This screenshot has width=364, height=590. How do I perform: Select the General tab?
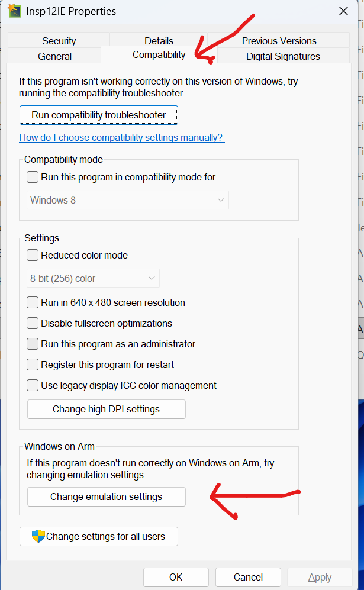coord(54,56)
